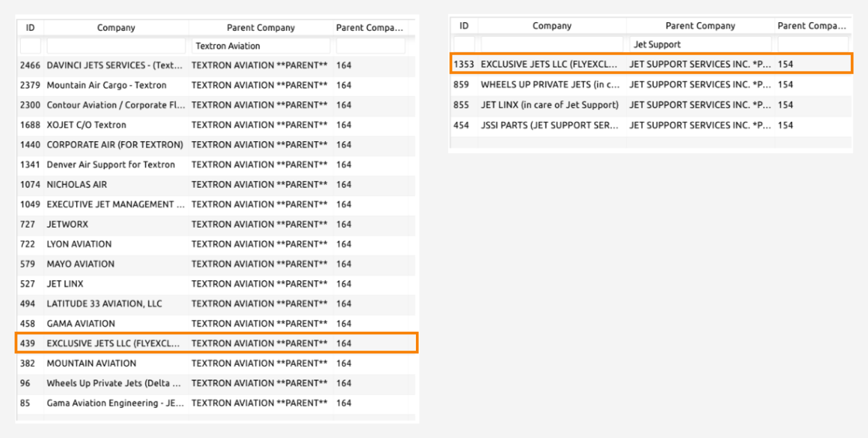Click the 'Textron Aviation' filter field
868x438 pixels.
[x=261, y=46]
